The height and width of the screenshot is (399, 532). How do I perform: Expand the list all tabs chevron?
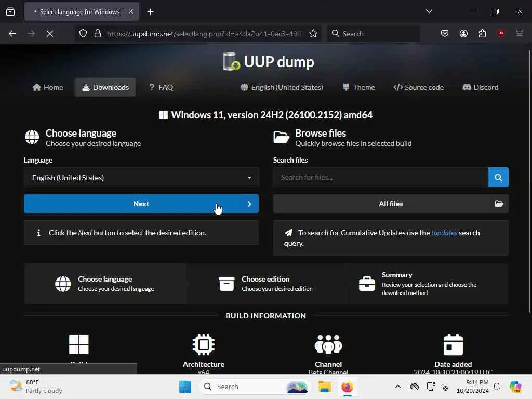point(429,11)
